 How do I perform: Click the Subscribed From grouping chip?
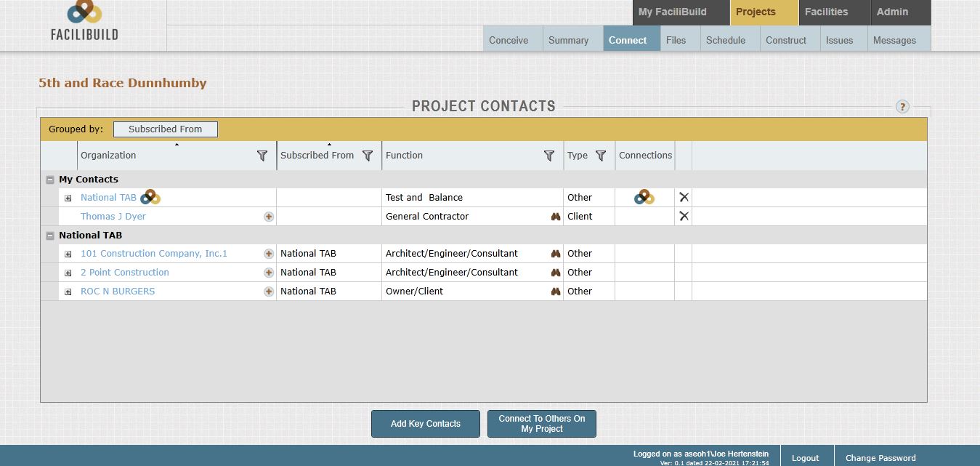tap(165, 129)
